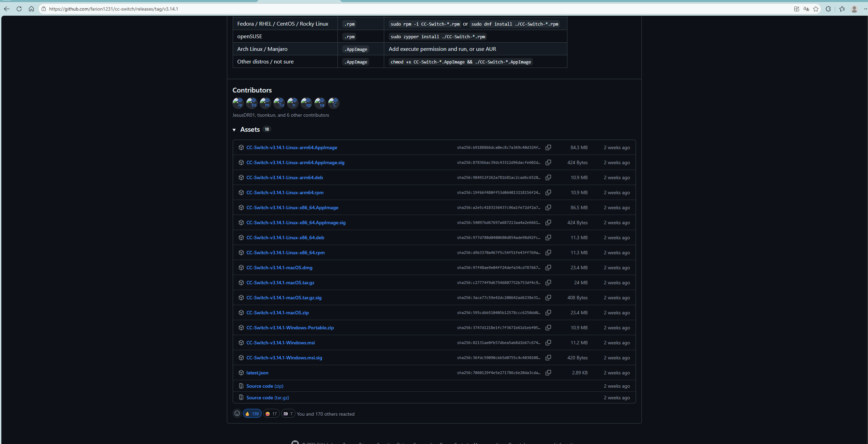Copy sha256 for Windows.msi
The image size is (868, 444).
pos(548,343)
